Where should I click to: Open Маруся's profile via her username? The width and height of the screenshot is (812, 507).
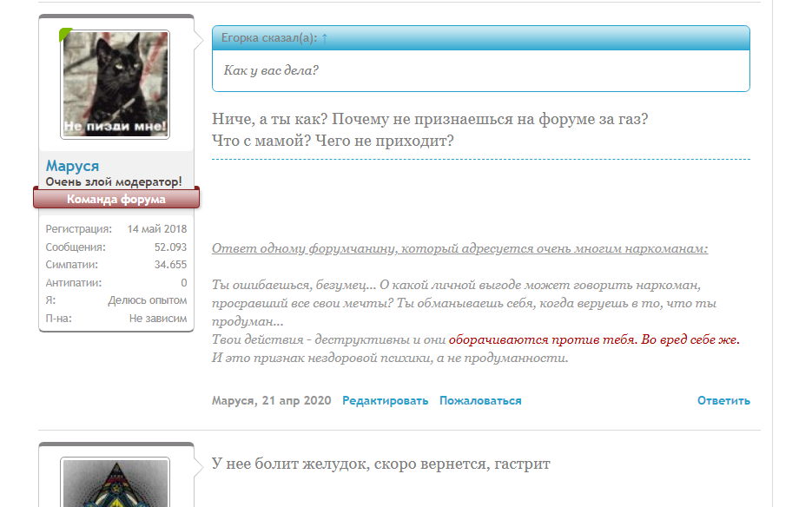coord(72,166)
